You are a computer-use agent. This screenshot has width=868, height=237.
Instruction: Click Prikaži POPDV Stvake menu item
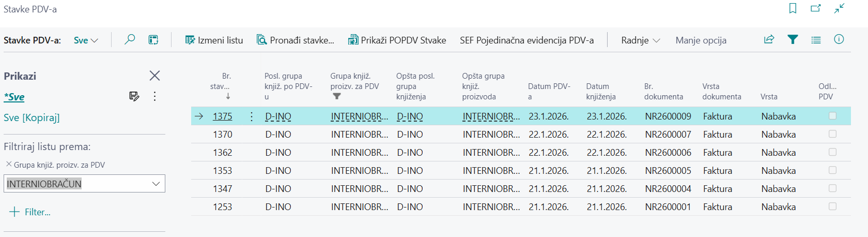pyautogui.click(x=397, y=40)
